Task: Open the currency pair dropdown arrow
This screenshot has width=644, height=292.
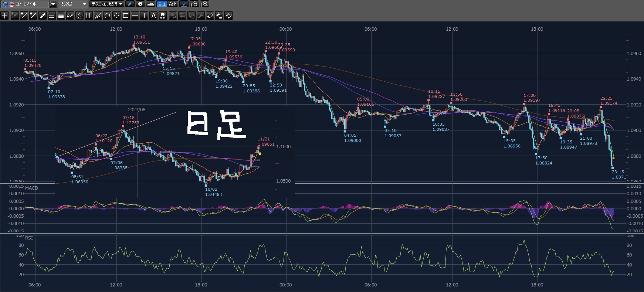Action: [x=53, y=4]
